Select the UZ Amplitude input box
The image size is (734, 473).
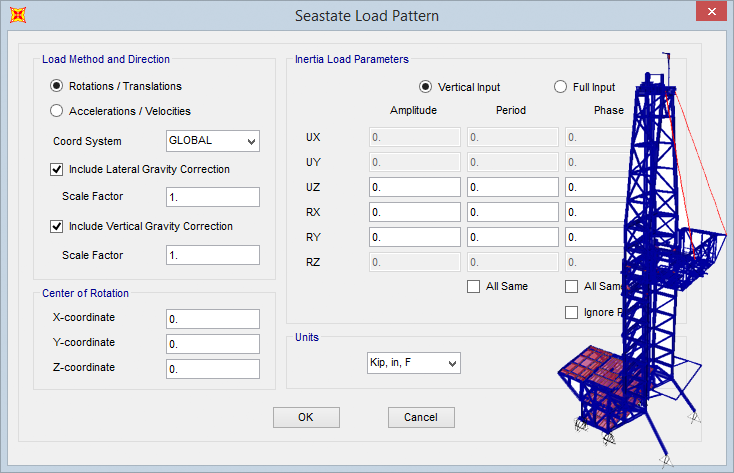[x=414, y=187]
